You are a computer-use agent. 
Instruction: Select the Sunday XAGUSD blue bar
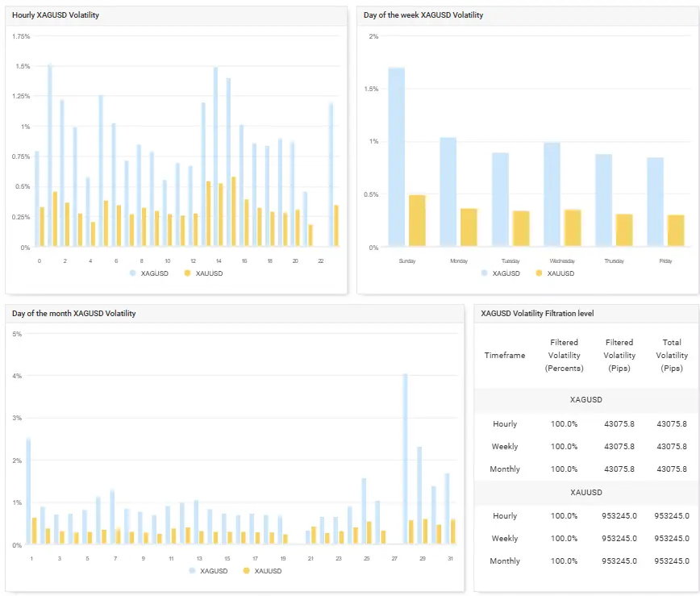[396, 156]
